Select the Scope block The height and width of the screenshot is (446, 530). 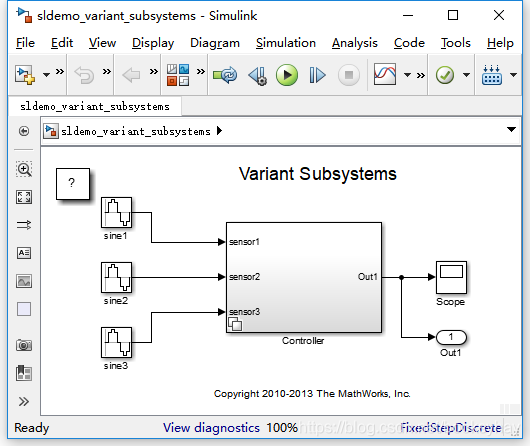point(451,277)
